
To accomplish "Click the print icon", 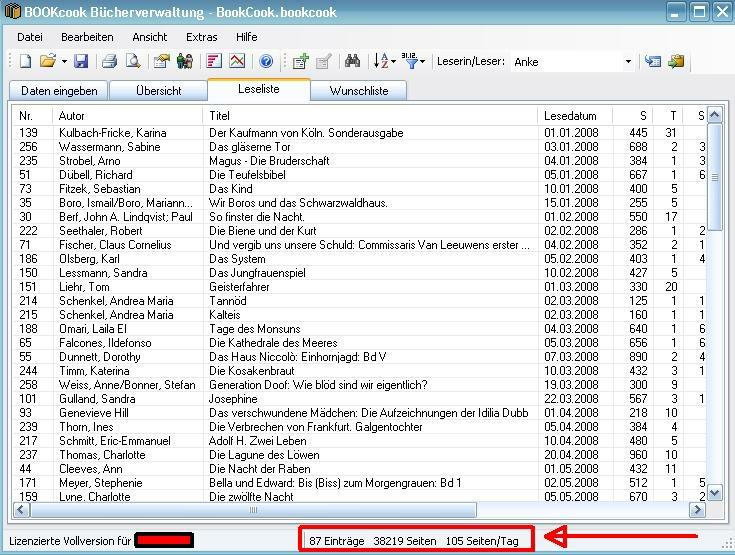I will point(110,62).
